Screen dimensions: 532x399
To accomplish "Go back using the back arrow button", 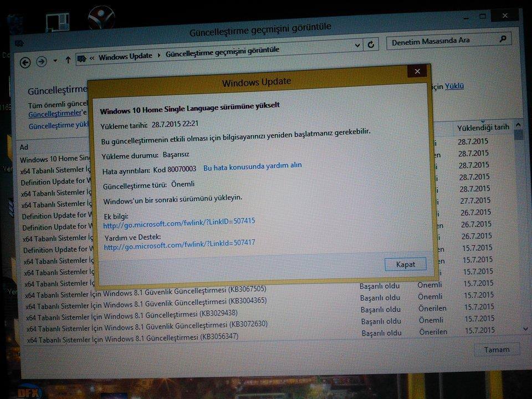I will click(25, 63).
